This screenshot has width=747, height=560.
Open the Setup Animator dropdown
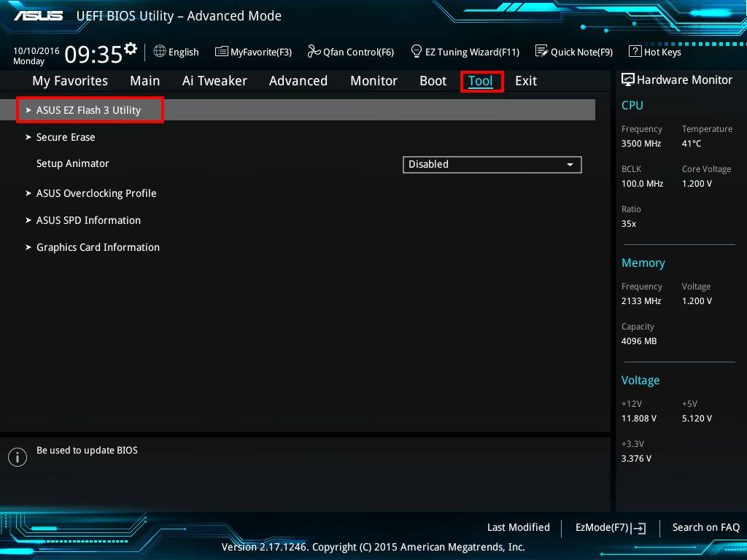coord(492,164)
